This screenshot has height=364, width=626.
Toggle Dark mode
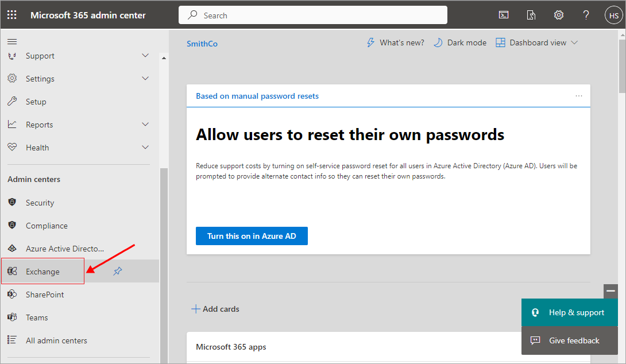click(x=459, y=42)
